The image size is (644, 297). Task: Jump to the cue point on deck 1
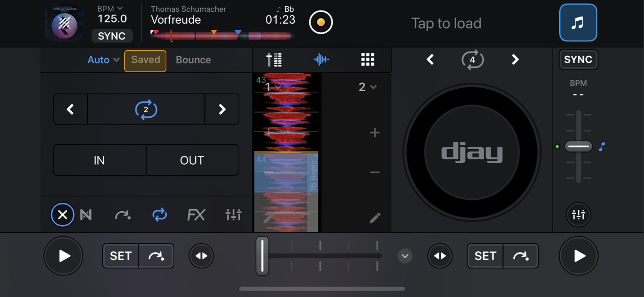[156, 256]
